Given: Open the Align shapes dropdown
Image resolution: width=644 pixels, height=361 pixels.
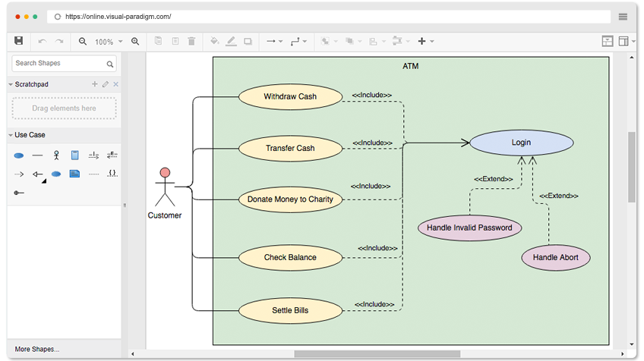Looking at the screenshot, I should 377,42.
